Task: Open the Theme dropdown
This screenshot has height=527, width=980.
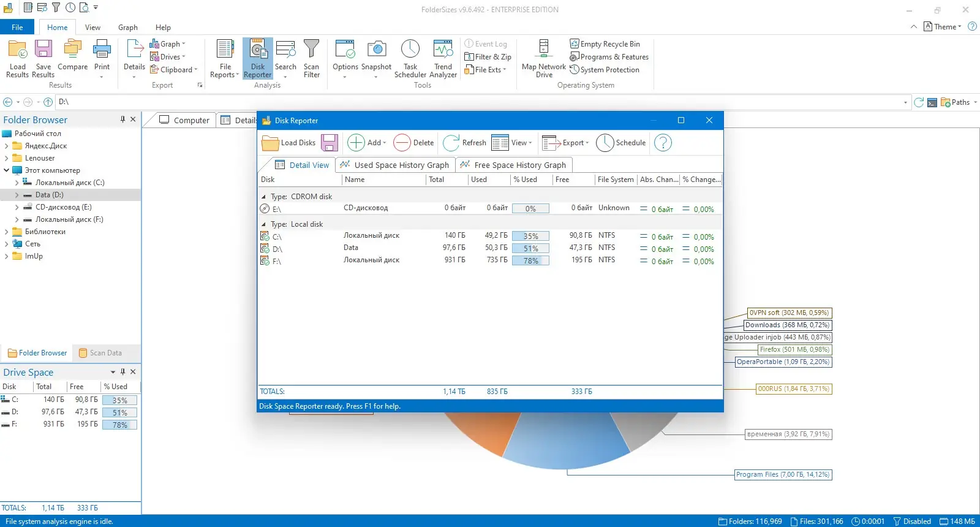Action: tap(943, 27)
